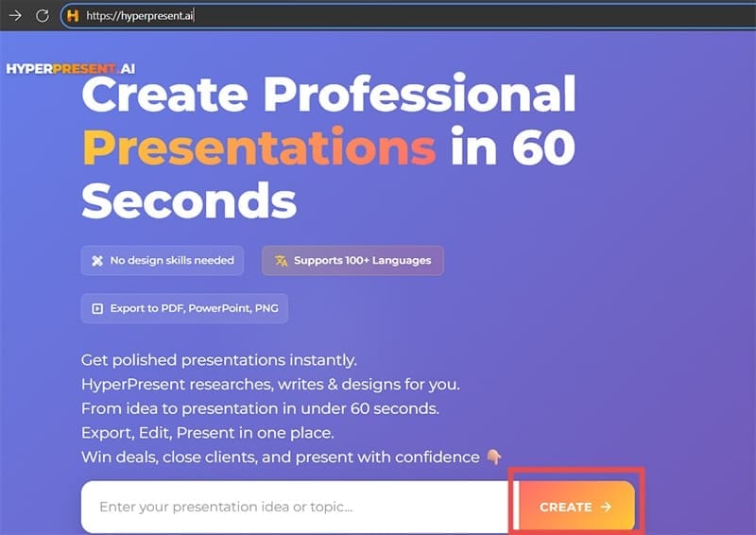Click the translate languages icon

click(281, 261)
